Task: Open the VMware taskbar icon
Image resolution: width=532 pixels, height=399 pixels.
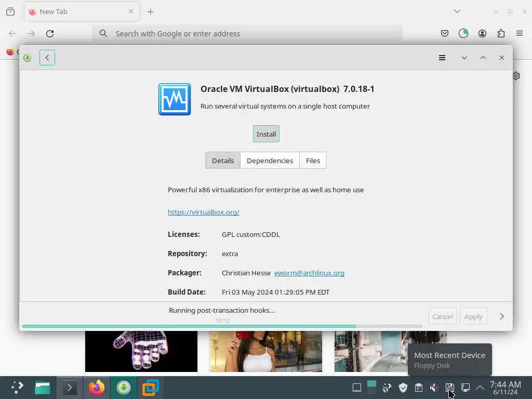Action: click(150, 388)
